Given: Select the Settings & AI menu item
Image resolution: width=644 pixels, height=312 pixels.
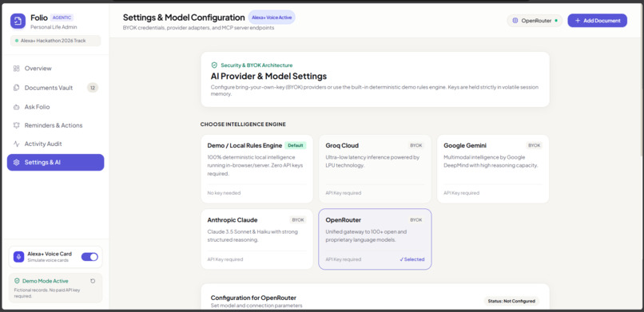Looking at the screenshot, I should pos(55,162).
